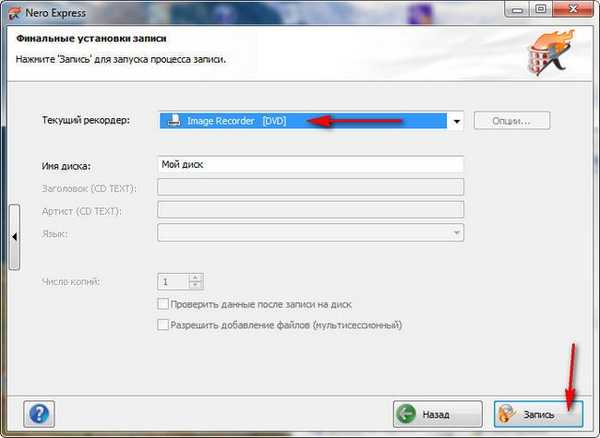Select the Image Recorder [DVD] combo box
Screen dimensions: 600x438
[x=311, y=121]
